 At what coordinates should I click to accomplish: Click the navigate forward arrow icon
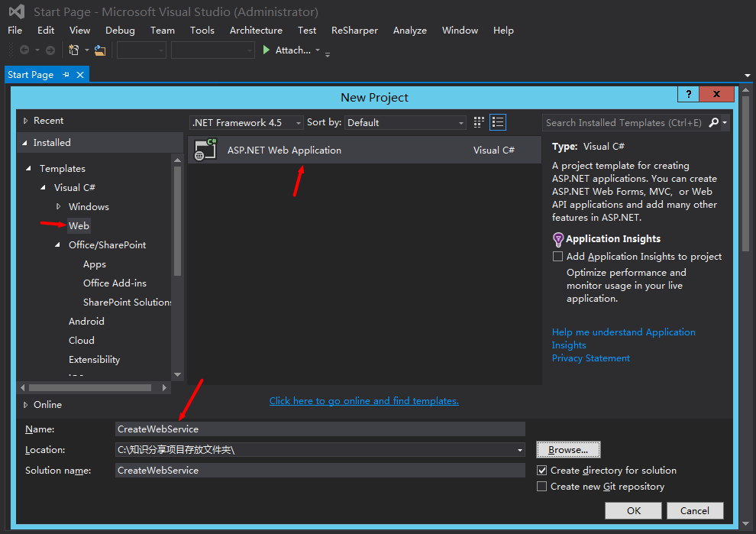pos(50,50)
